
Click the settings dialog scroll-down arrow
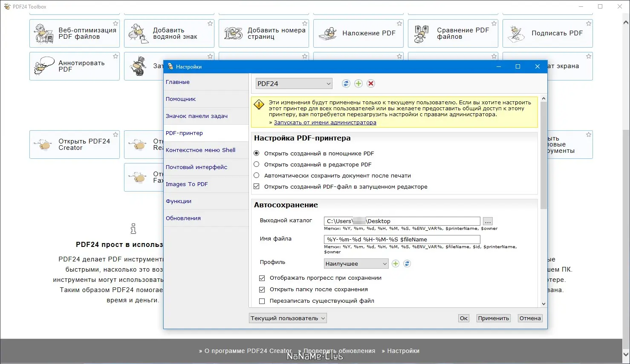(543, 304)
